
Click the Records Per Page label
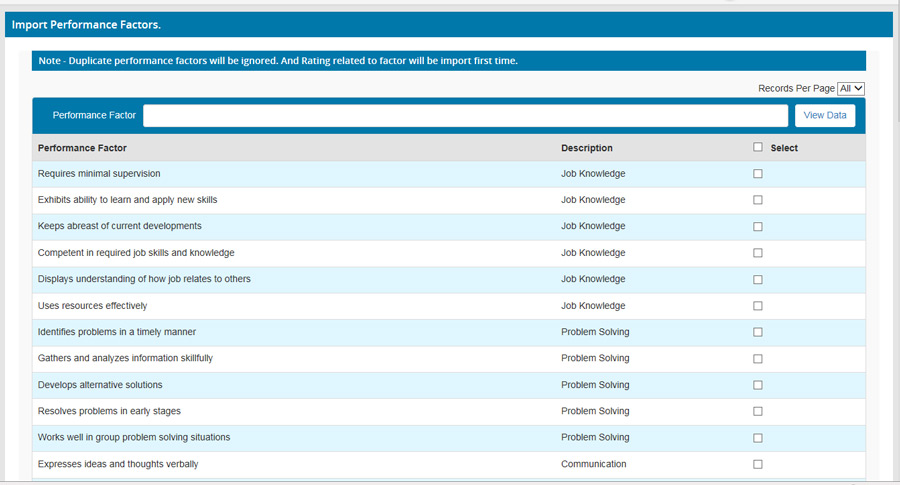click(796, 88)
